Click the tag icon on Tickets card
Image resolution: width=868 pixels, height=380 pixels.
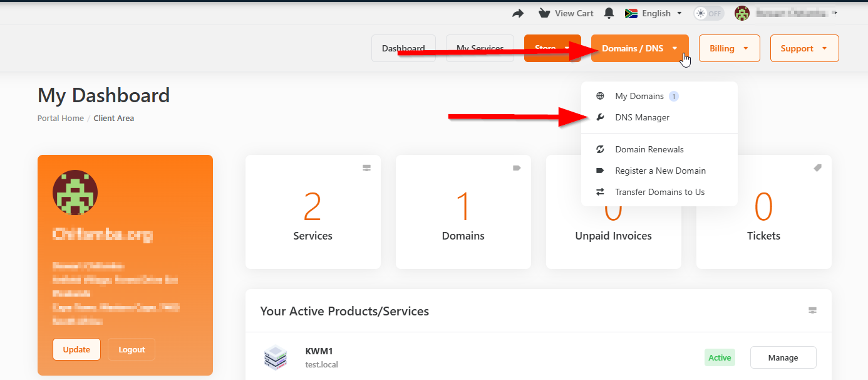(x=817, y=168)
